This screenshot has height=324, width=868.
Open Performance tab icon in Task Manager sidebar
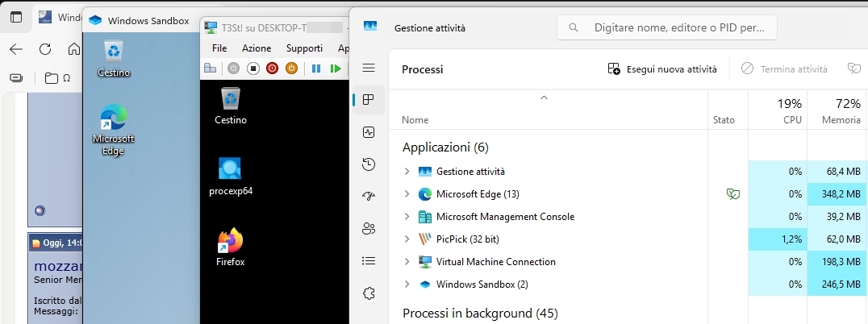(x=369, y=132)
